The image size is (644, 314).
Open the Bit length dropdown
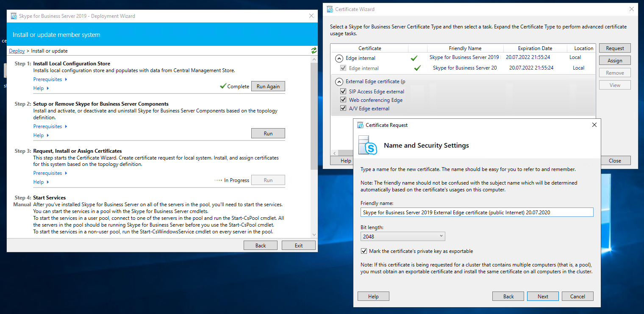[x=402, y=236]
